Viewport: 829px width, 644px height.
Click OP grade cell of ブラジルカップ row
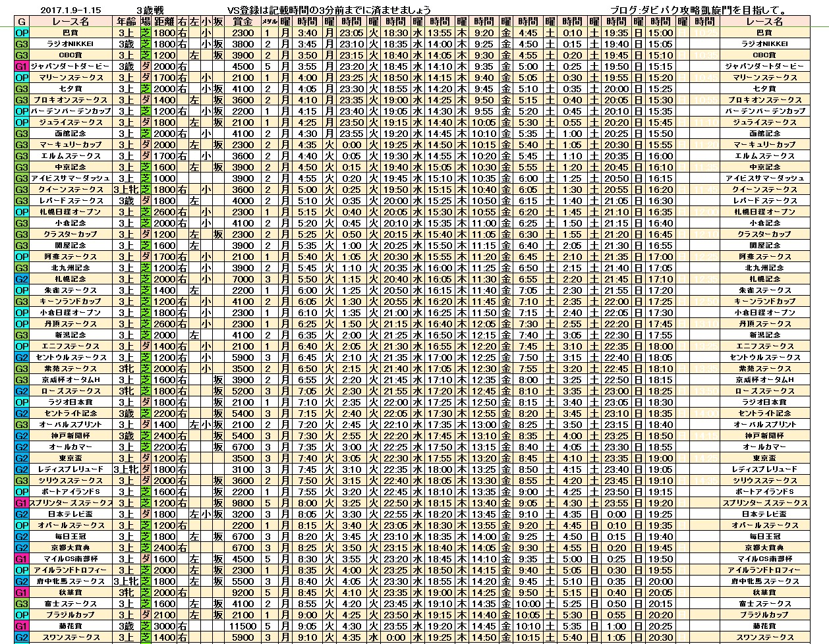[x=22, y=615]
